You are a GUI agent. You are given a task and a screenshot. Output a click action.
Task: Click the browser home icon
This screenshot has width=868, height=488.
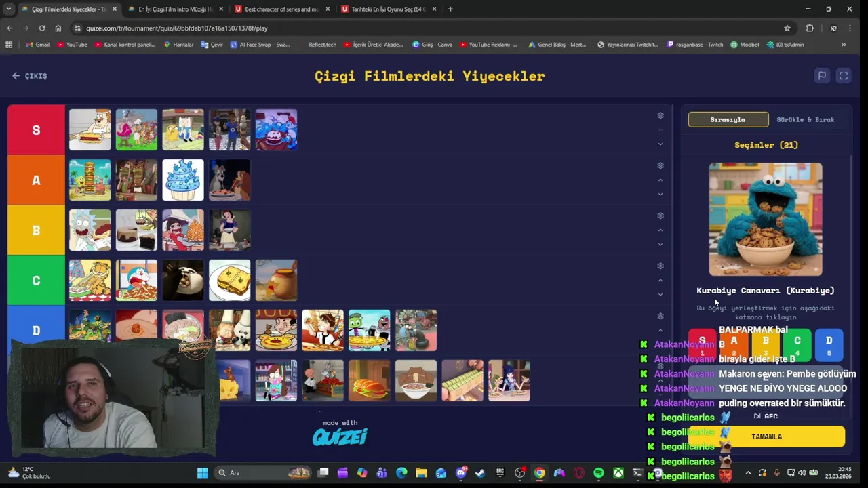[x=58, y=28]
